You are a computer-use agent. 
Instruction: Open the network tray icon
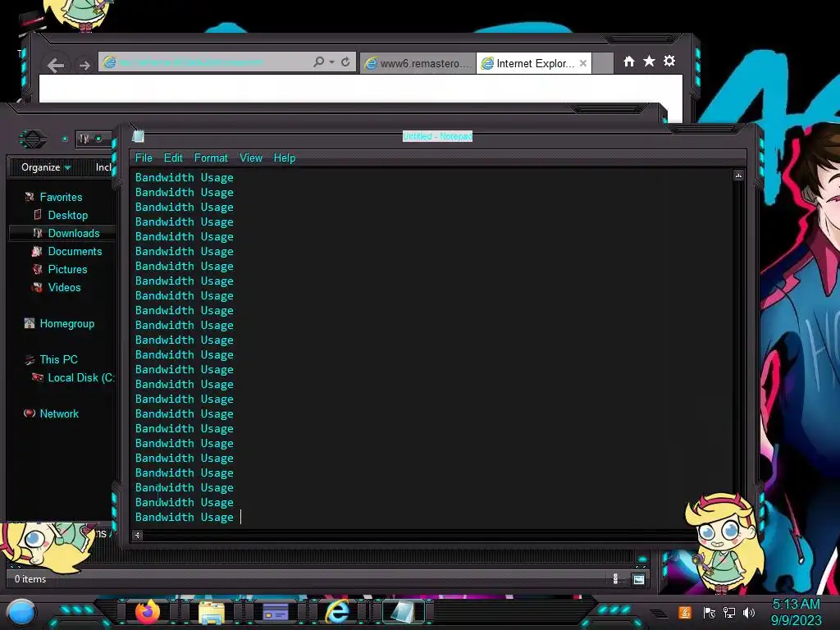pos(729,613)
